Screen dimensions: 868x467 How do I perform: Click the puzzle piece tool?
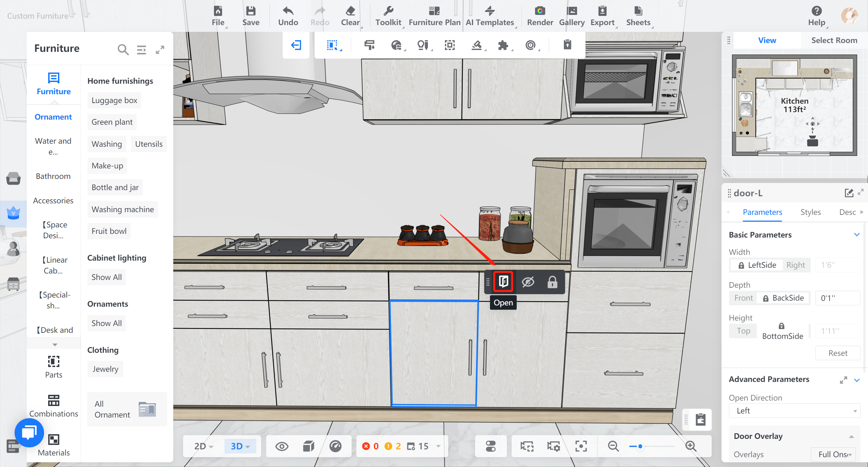(x=503, y=45)
